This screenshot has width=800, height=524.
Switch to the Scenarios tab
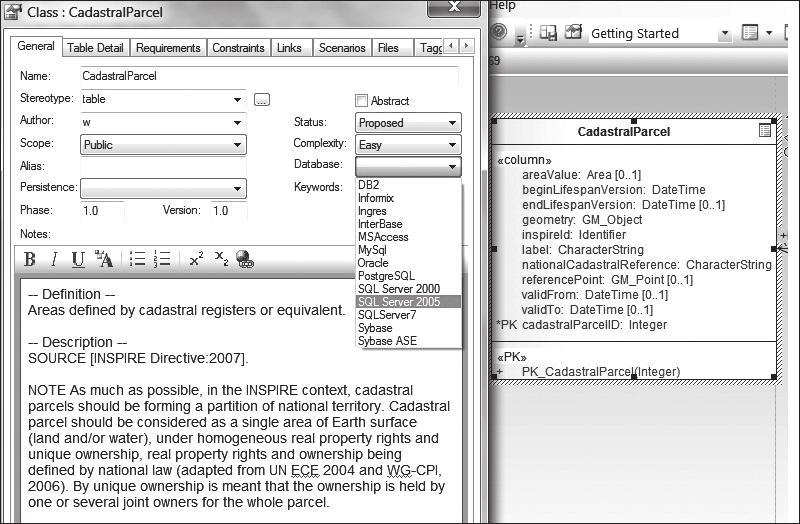(x=342, y=48)
